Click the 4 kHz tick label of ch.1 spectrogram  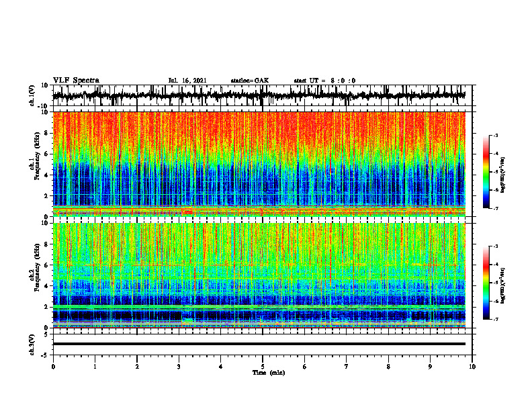pos(46,175)
